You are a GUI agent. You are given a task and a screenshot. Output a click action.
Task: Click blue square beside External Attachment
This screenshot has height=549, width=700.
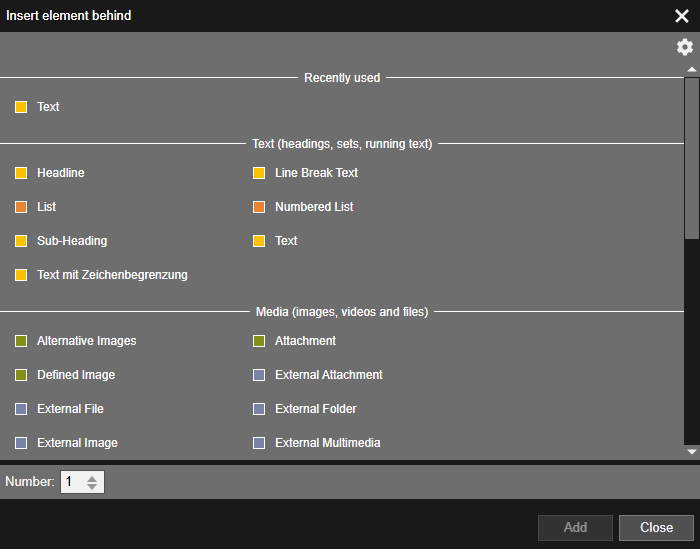coord(259,375)
